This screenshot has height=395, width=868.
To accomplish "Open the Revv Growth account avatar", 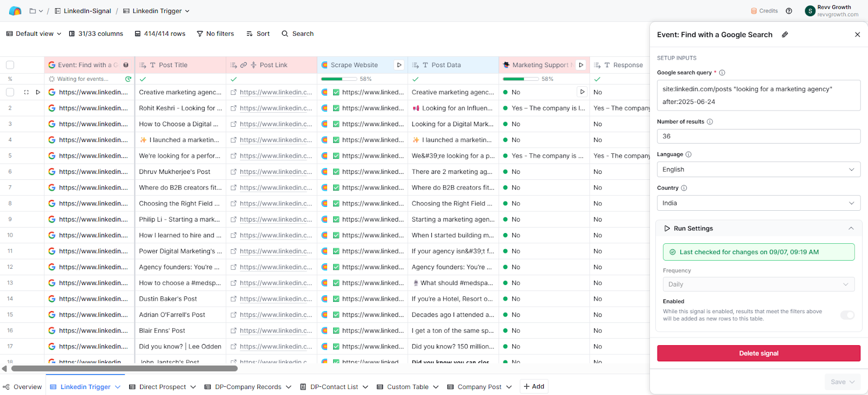I will [x=810, y=11].
